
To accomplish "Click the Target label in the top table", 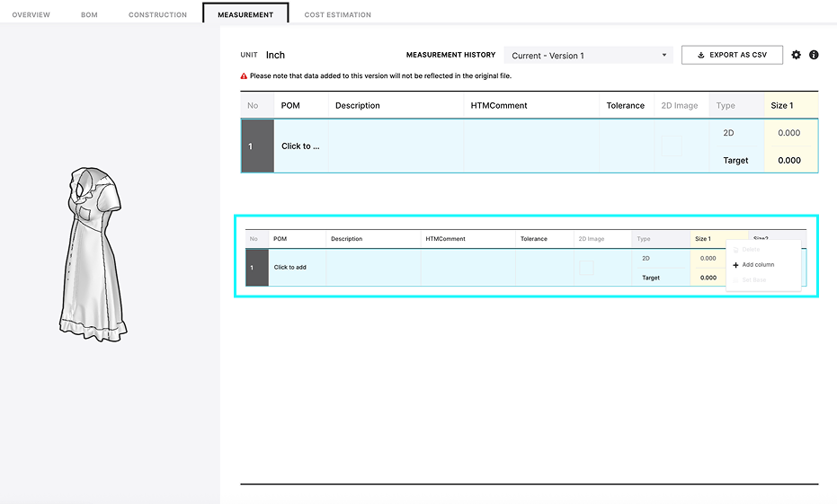I will (x=735, y=161).
